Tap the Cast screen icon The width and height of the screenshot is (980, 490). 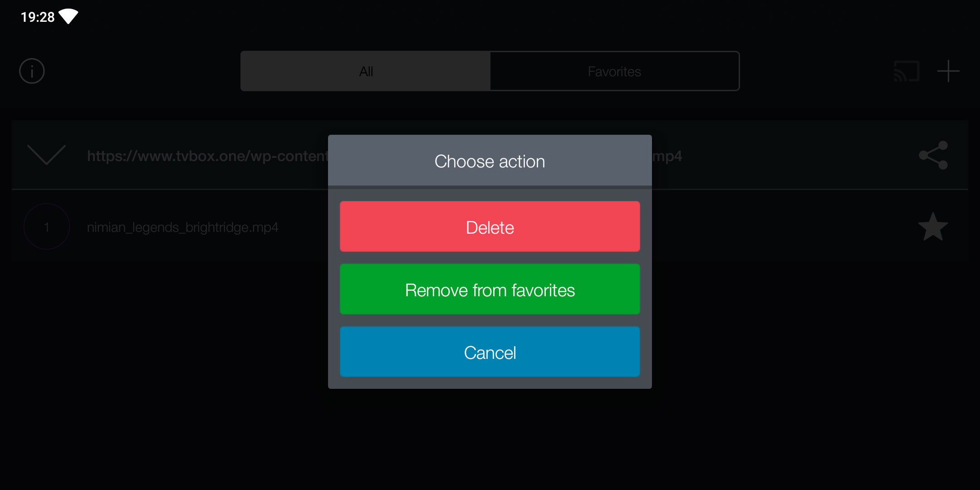906,71
